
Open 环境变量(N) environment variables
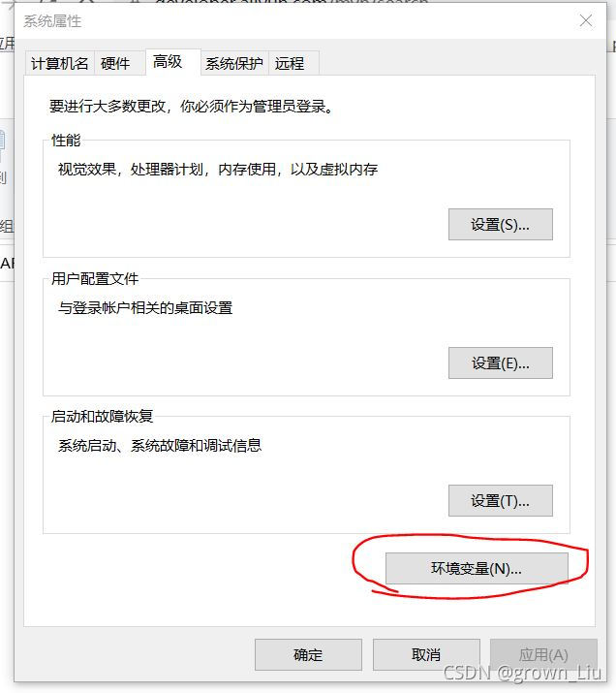[477, 568]
